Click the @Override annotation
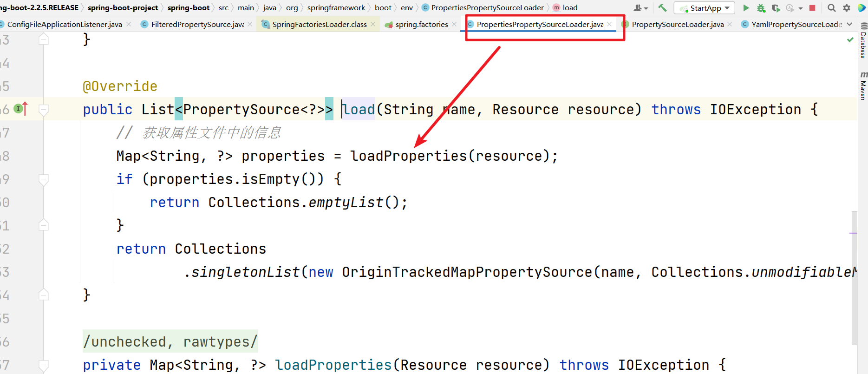This screenshot has width=868, height=374. pyautogui.click(x=120, y=86)
